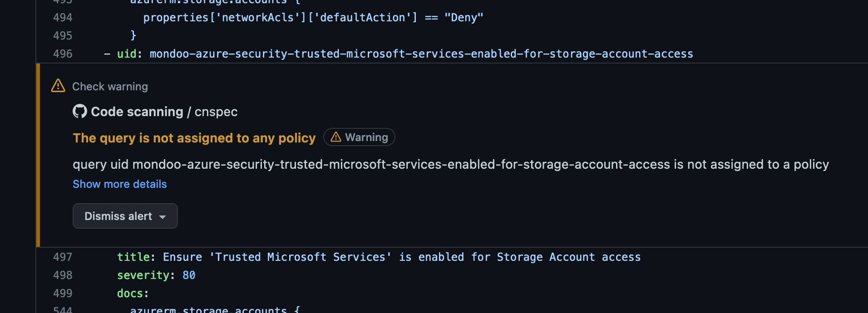The height and width of the screenshot is (313, 868).
Task: Click line number 496 gutter marker
Action: click(x=64, y=54)
